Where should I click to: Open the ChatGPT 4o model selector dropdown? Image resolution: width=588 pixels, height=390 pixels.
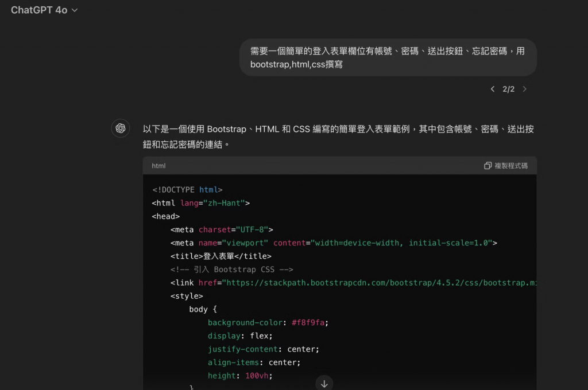tap(44, 10)
